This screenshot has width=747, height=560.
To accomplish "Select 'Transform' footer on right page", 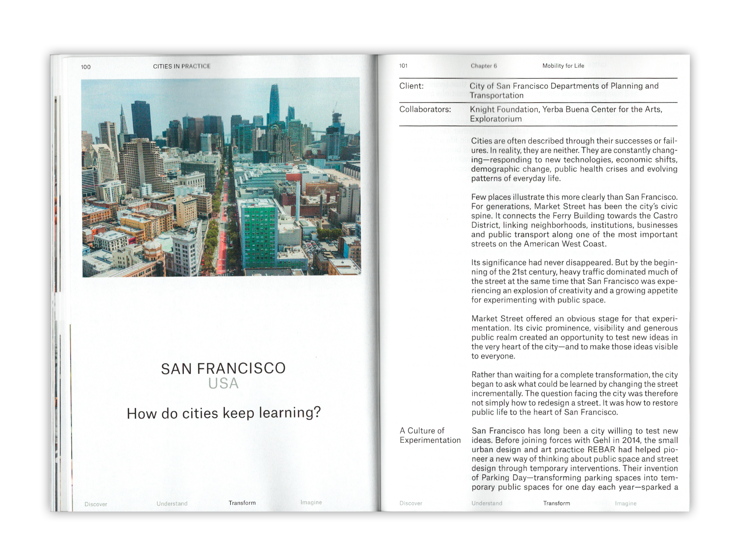I will coord(557,503).
